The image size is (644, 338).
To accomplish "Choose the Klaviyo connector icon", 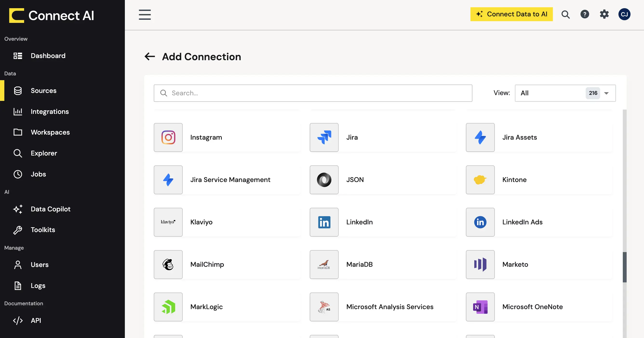I will coord(168,222).
